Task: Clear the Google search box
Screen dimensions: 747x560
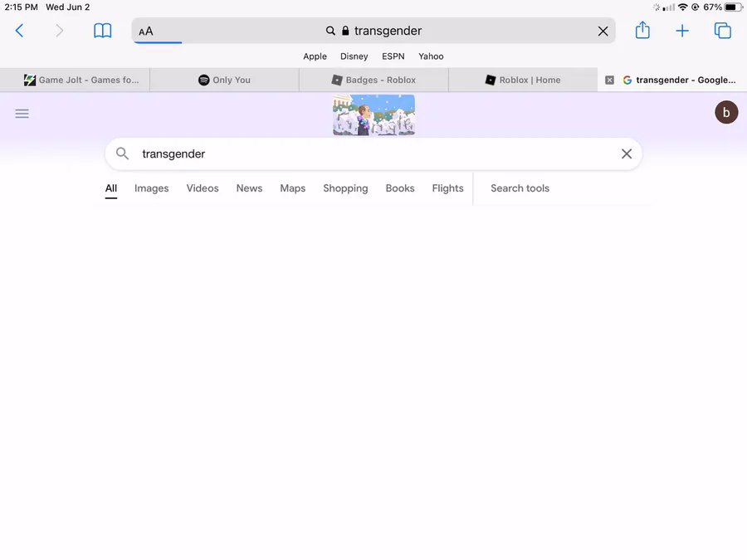Action: (627, 153)
